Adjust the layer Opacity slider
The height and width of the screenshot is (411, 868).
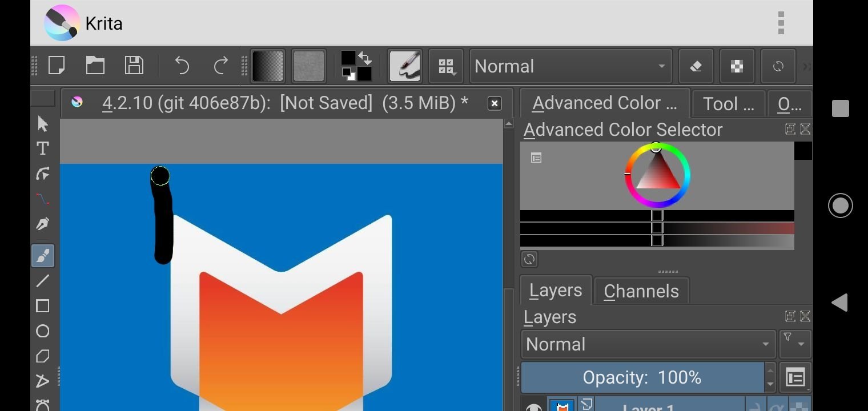(x=642, y=377)
